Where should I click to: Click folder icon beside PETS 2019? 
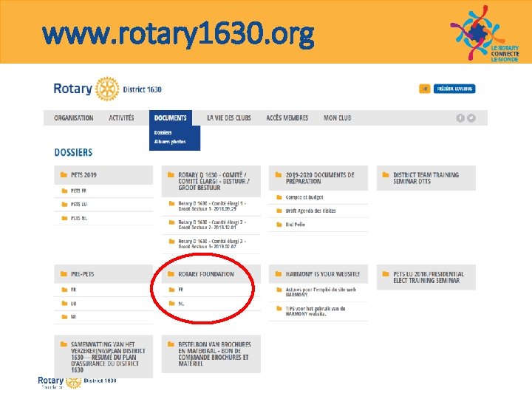(x=64, y=175)
